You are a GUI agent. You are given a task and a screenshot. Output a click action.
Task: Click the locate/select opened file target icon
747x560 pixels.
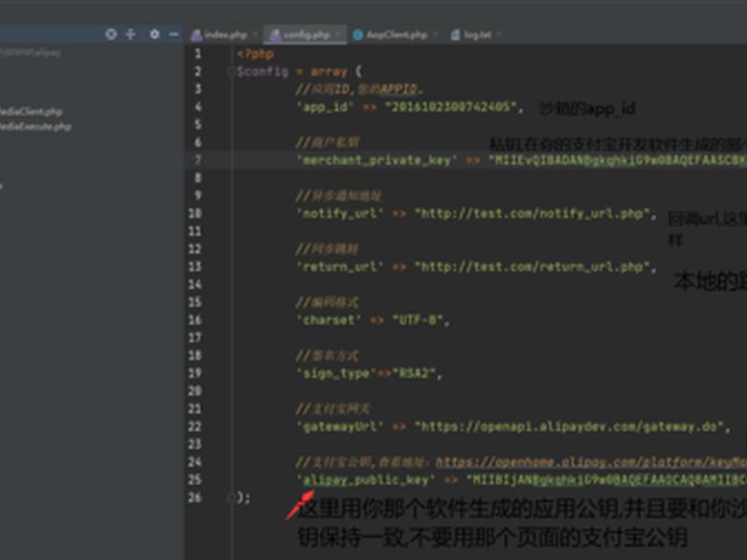pyautogui.click(x=111, y=35)
